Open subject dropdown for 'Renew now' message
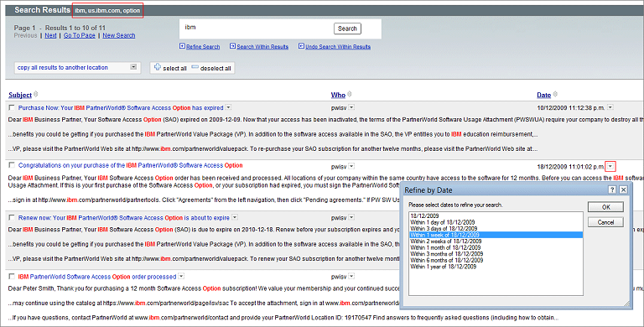This screenshot has height=327, width=644. click(235, 217)
